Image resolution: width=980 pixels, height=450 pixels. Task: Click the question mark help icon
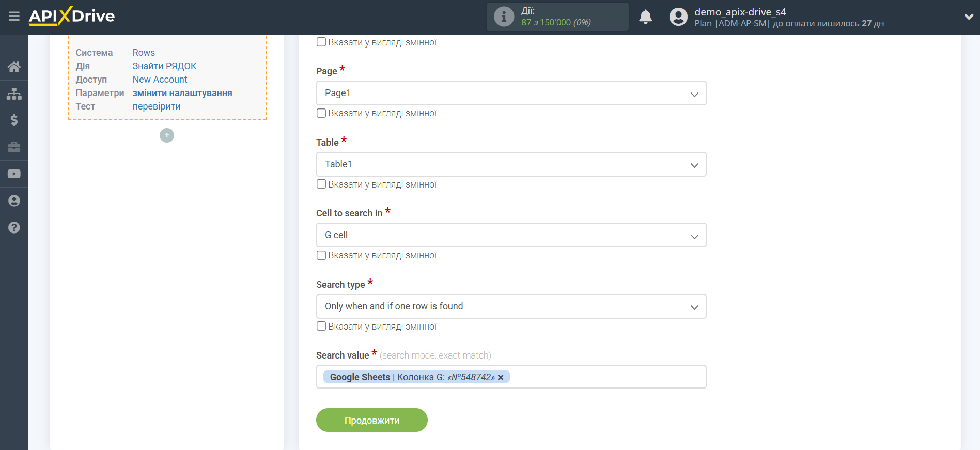14,227
